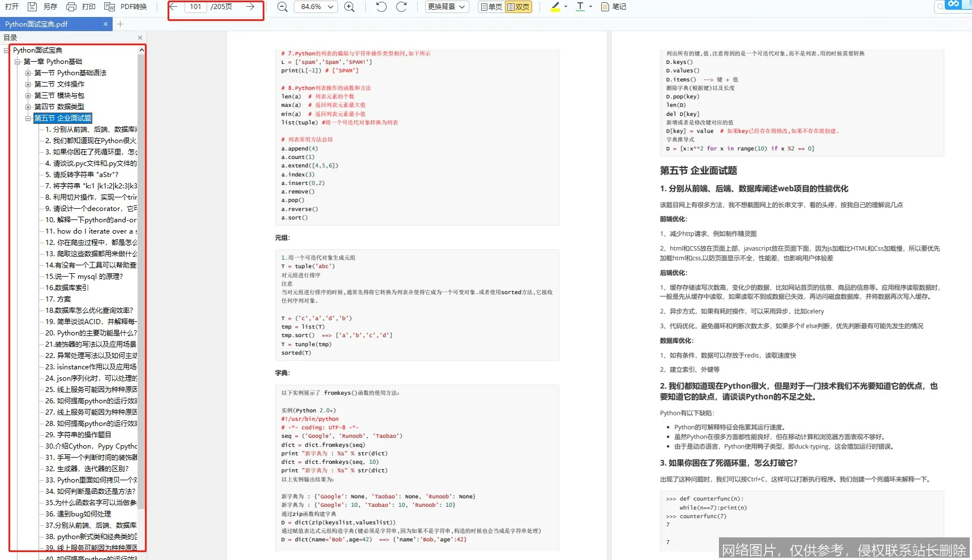Enable 双页 double page view
The width and height of the screenshot is (972, 560).
point(518,7)
